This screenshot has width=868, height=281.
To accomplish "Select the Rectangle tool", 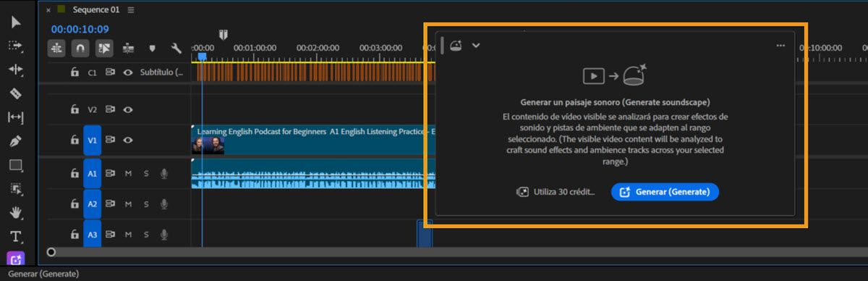I will pos(16,165).
